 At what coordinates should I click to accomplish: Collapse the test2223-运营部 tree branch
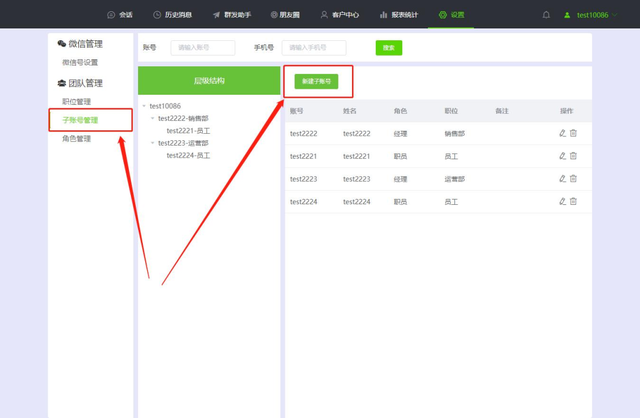153,143
